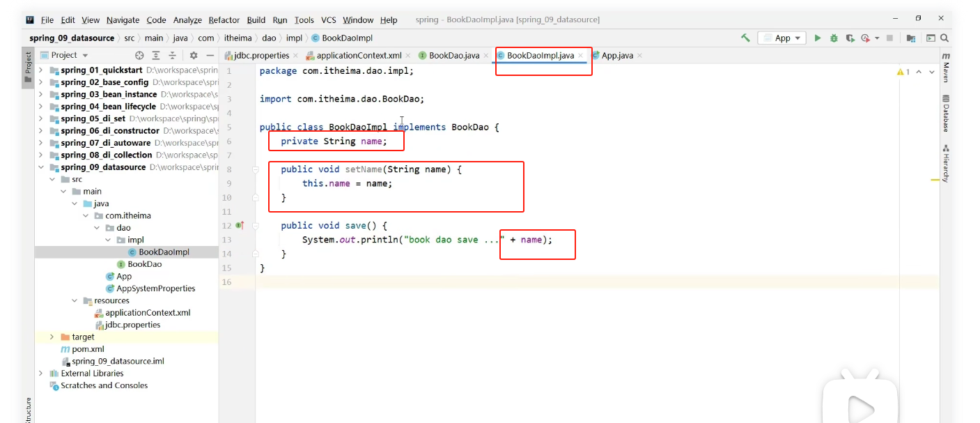Screen dimensions: 980x423
Task: Click the locate-in-tree crosshair icon
Action: tap(139, 55)
